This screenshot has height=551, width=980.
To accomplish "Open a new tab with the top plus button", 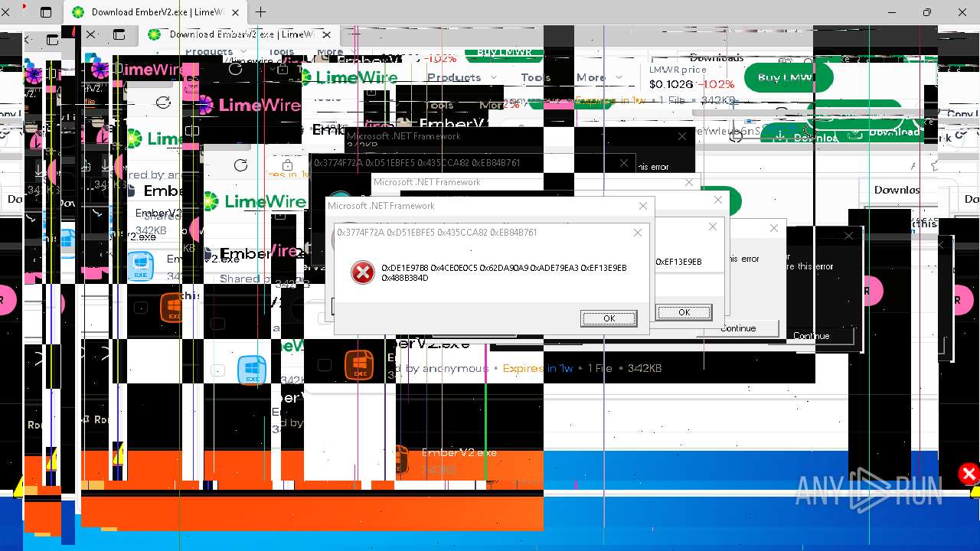I will click(x=261, y=12).
